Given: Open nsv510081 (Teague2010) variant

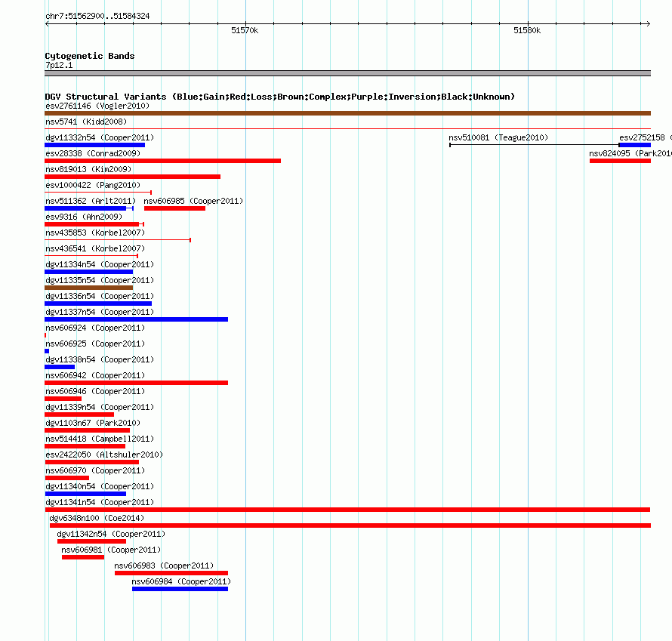Looking at the screenshot, I should [498, 137].
